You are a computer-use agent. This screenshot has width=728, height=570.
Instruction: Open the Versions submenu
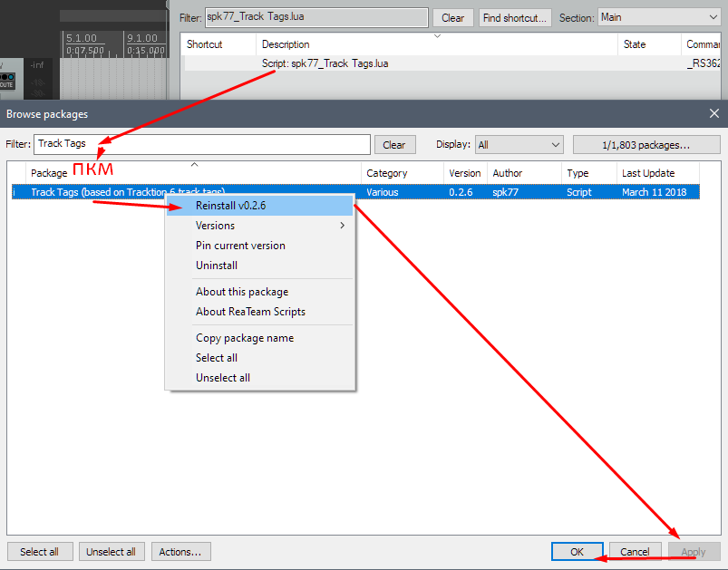coord(260,226)
